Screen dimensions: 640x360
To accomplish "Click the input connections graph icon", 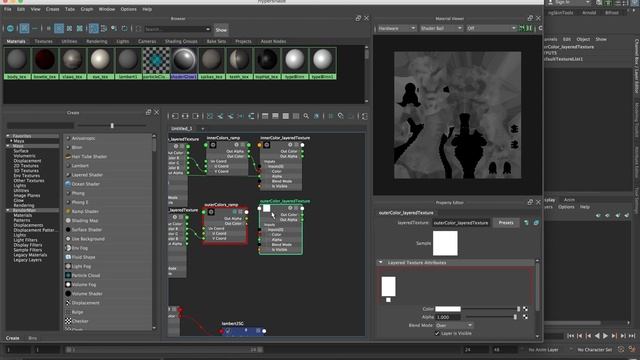I will [175, 116].
